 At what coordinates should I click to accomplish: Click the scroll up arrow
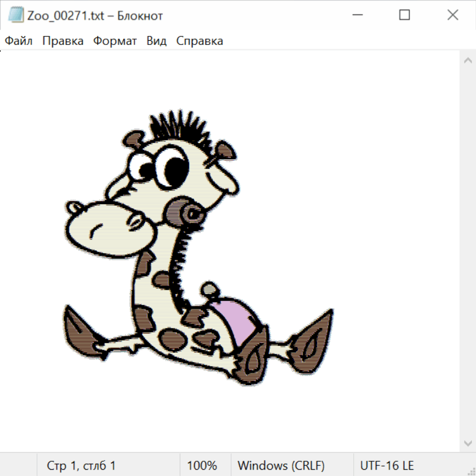(x=468, y=61)
